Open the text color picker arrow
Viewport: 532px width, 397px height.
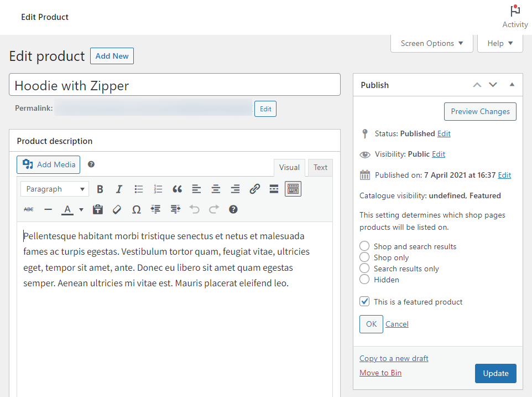[81, 209]
